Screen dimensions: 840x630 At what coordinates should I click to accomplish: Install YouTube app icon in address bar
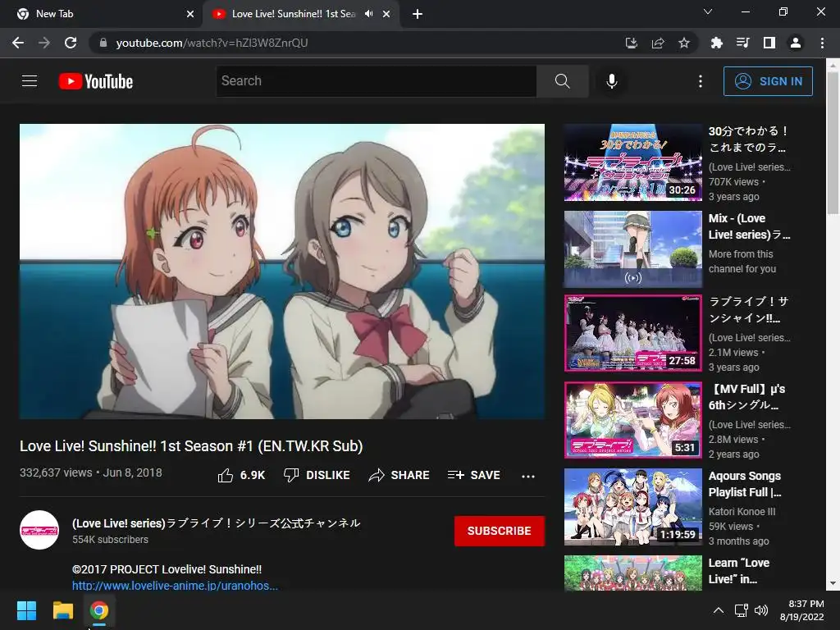pyautogui.click(x=632, y=43)
